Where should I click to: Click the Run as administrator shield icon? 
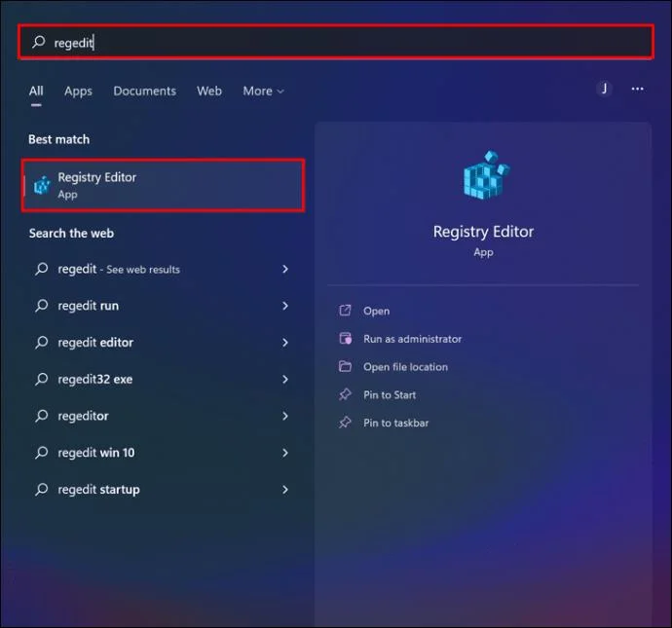346,339
